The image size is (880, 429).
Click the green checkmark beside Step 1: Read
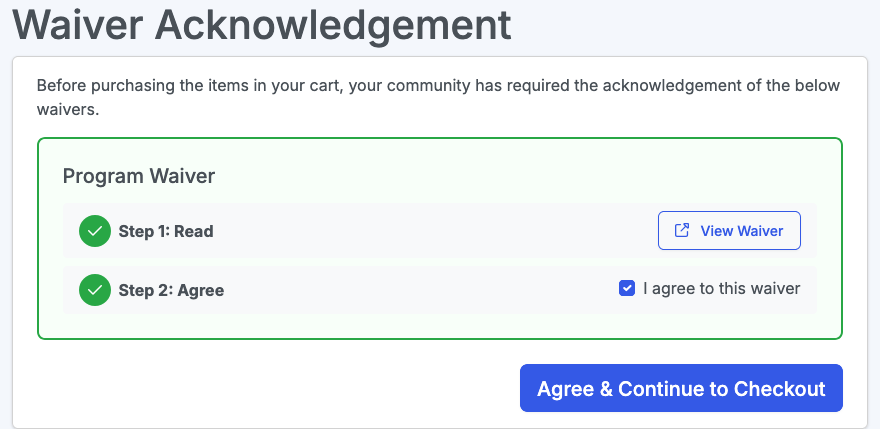(94, 231)
